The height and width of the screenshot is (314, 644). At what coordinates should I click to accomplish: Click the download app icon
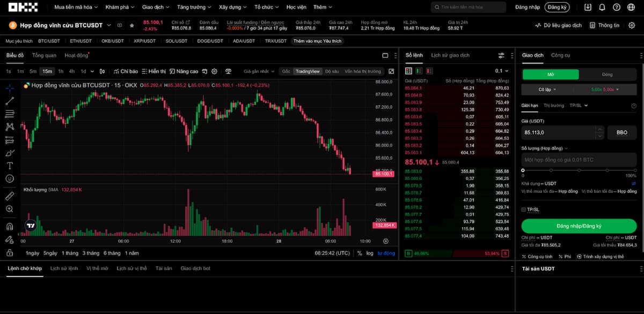tap(588, 7)
